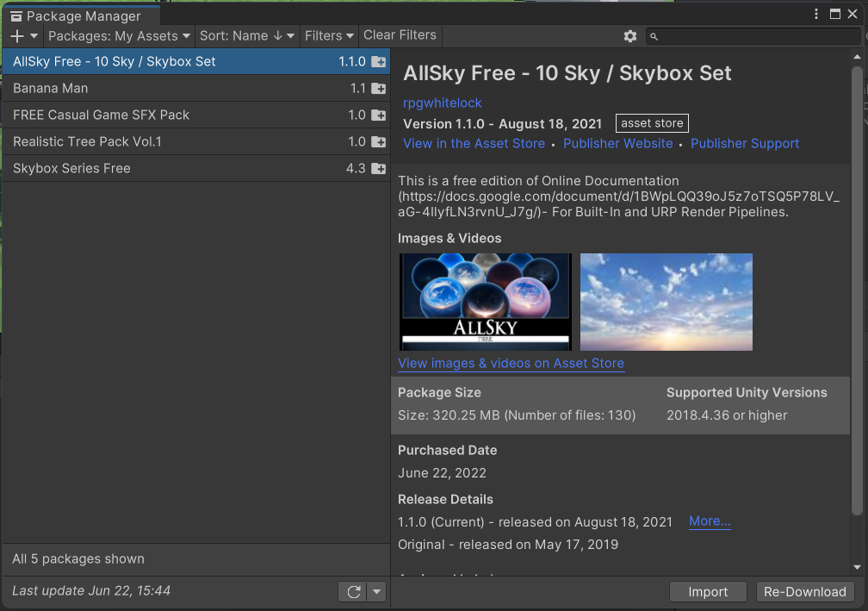Click the details panel scrollbar thumb
The height and width of the screenshot is (611, 868).
coord(857,290)
